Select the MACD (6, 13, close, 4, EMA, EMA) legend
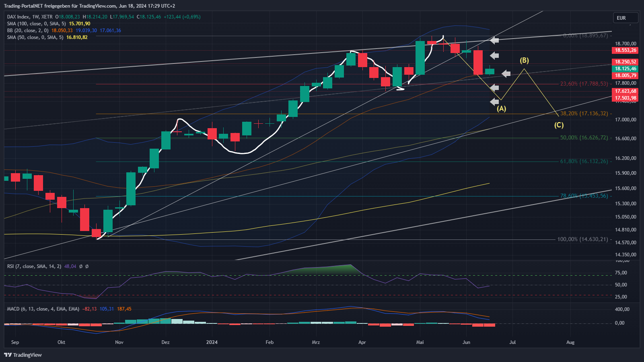644x362 pixels. (43, 309)
